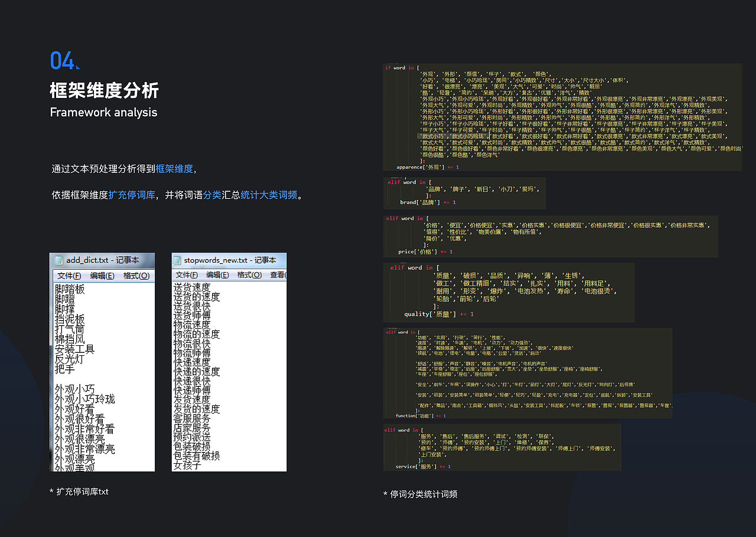Viewport: 756px width, 537px height.
Task: Click the line 女孩子 in stopwords_new.txt
Action: tap(187, 466)
